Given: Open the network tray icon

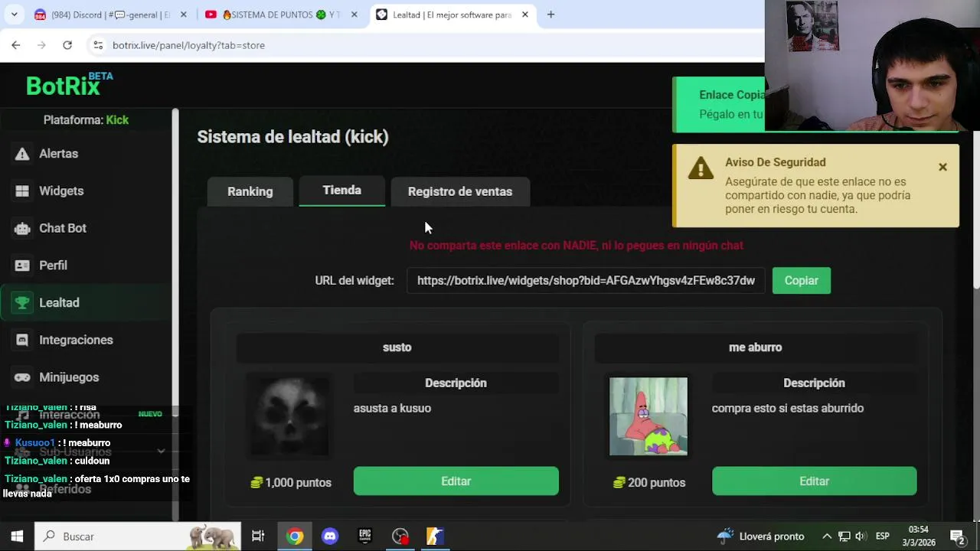Looking at the screenshot, I should pos(844,536).
